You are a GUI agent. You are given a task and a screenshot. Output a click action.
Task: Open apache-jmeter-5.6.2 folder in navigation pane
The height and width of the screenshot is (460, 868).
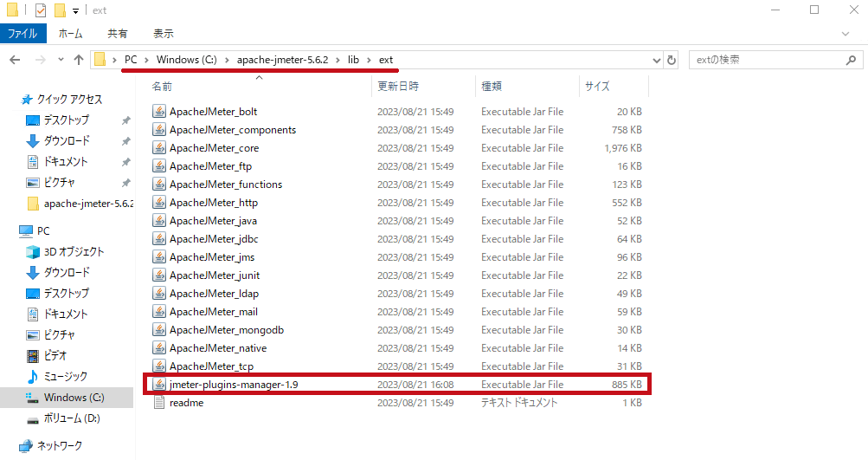[88, 204]
